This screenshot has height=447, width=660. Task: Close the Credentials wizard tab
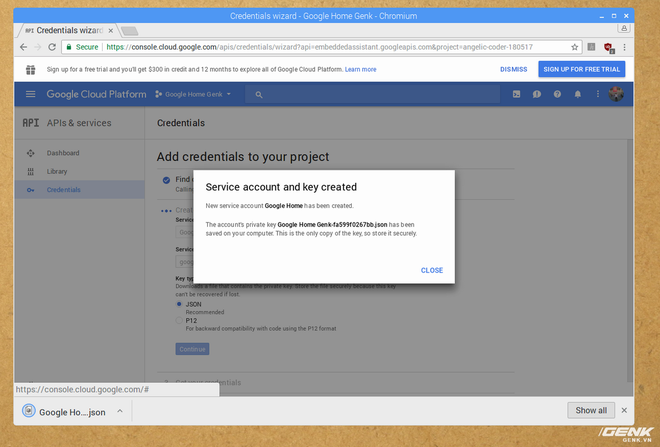111,31
